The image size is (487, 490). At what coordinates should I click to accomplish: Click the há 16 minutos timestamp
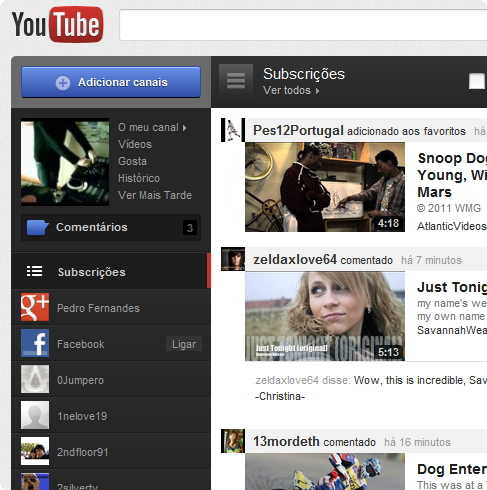coord(417,442)
